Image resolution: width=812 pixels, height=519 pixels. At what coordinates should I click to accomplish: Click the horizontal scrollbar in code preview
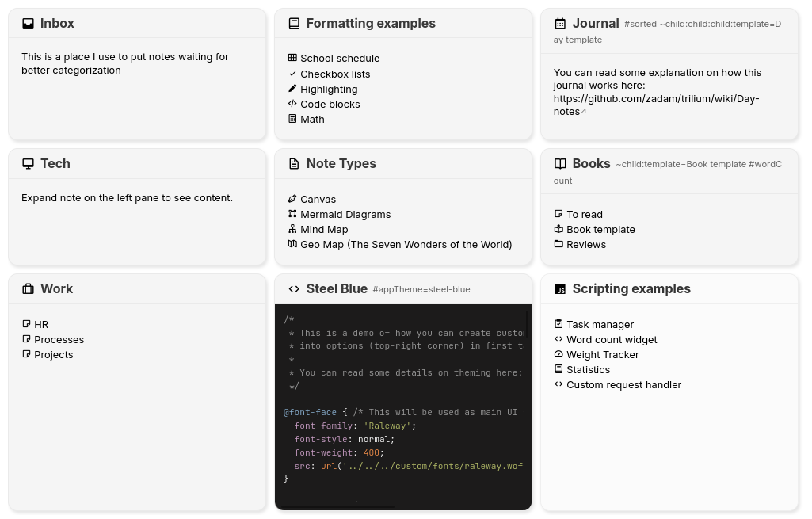tap(337, 506)
